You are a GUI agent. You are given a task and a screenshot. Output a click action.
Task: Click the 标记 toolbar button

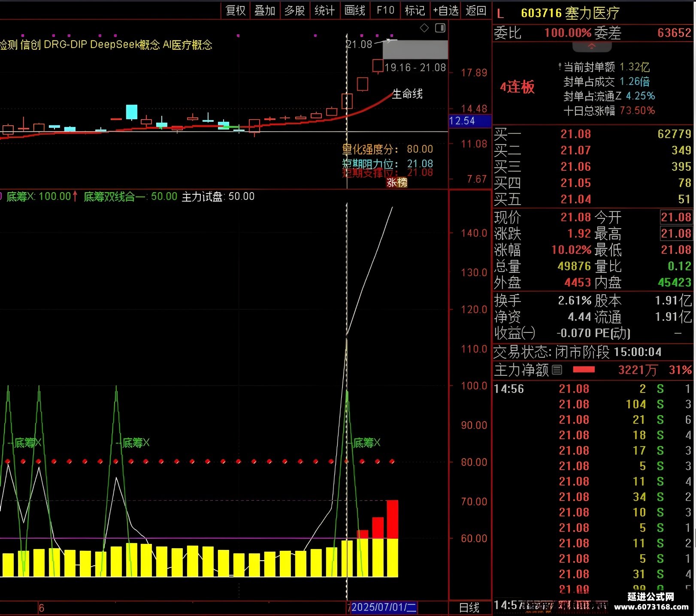[415, 10]
